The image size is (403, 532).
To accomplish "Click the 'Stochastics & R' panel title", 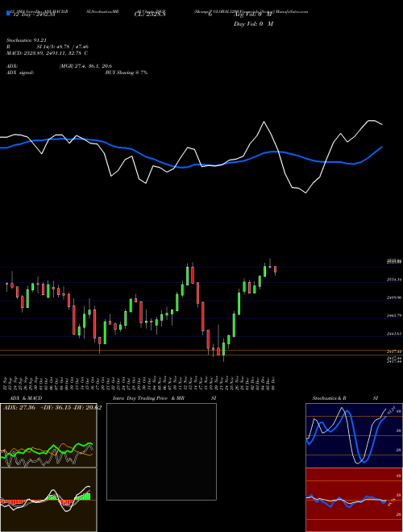I will [x=330, y=398].
